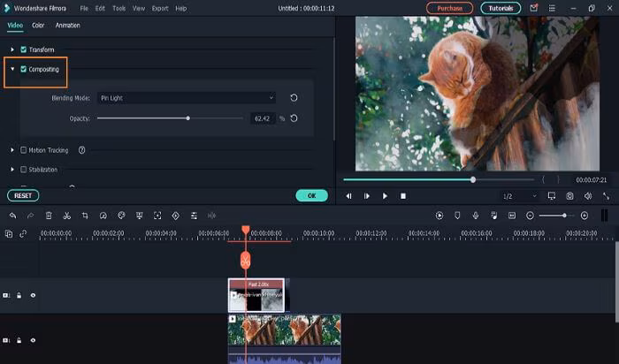Viewport: 619px width, 364px height.
Task: Open the Tutorials button
Action: [x=501, y=8]
